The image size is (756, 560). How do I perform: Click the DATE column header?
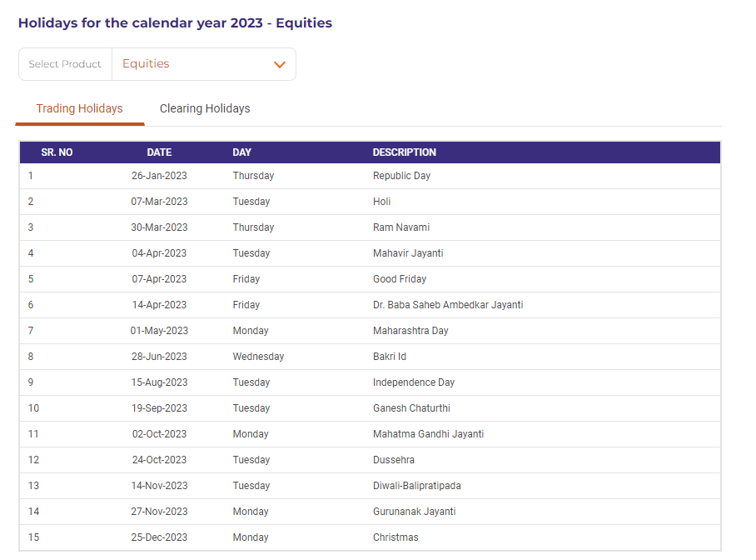click(159, 152)
